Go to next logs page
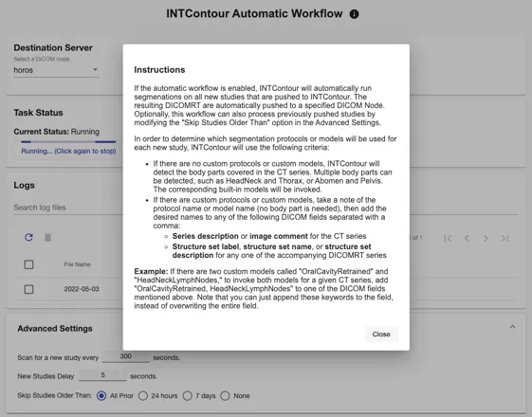 486,238
